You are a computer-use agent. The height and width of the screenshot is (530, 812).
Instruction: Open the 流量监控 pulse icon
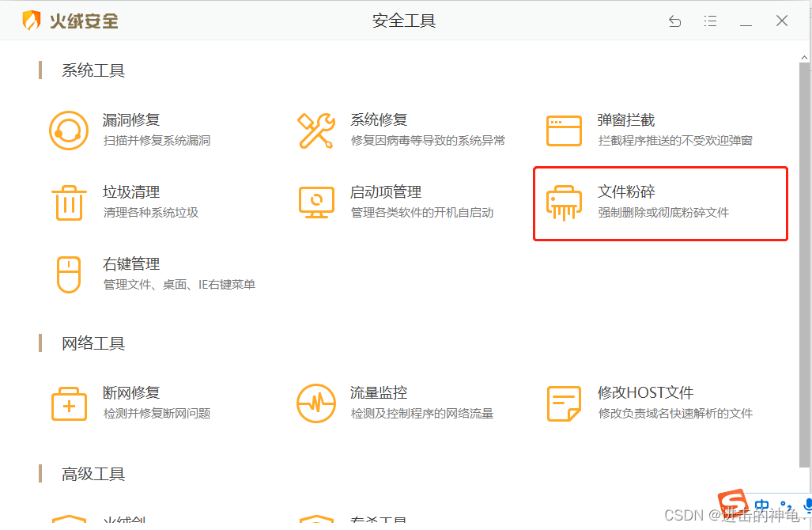click(316, 403)
